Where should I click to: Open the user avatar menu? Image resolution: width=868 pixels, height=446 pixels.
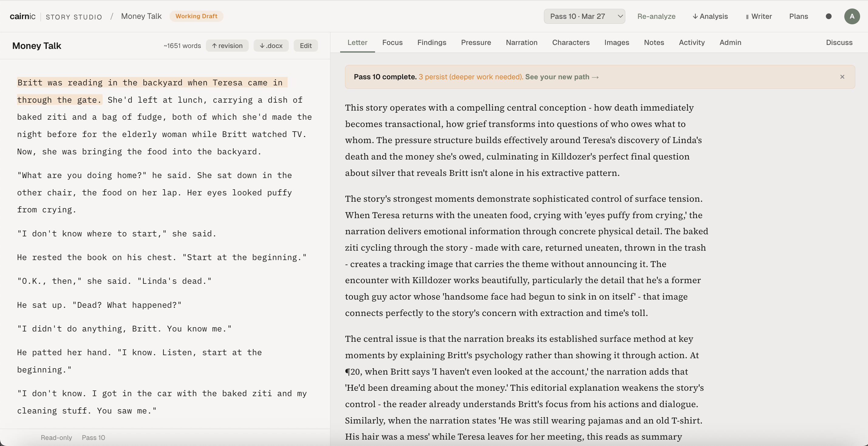852,16
